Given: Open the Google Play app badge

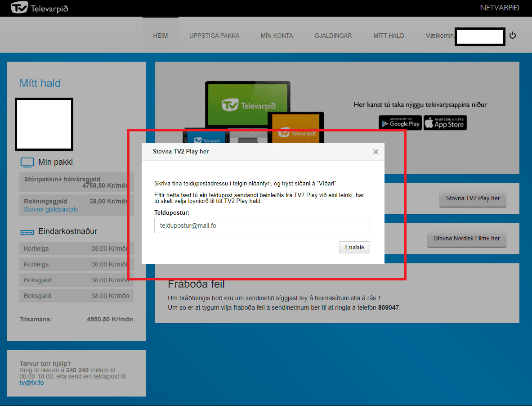Looking at the screenshot, I should (400, 122).
